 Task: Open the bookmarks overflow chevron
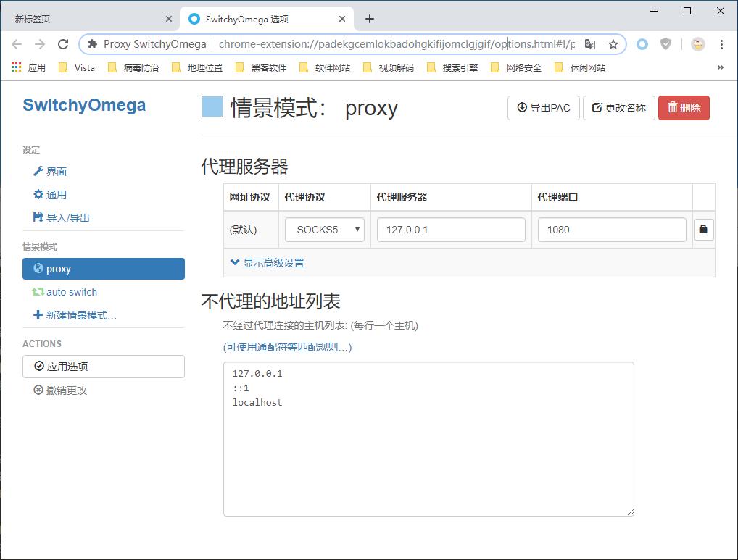[721, 67]
